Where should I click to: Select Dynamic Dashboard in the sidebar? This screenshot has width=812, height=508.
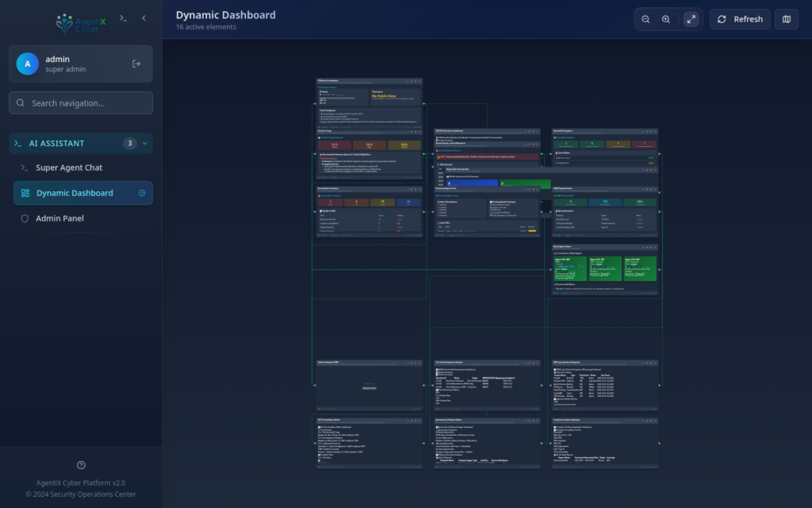82,193
